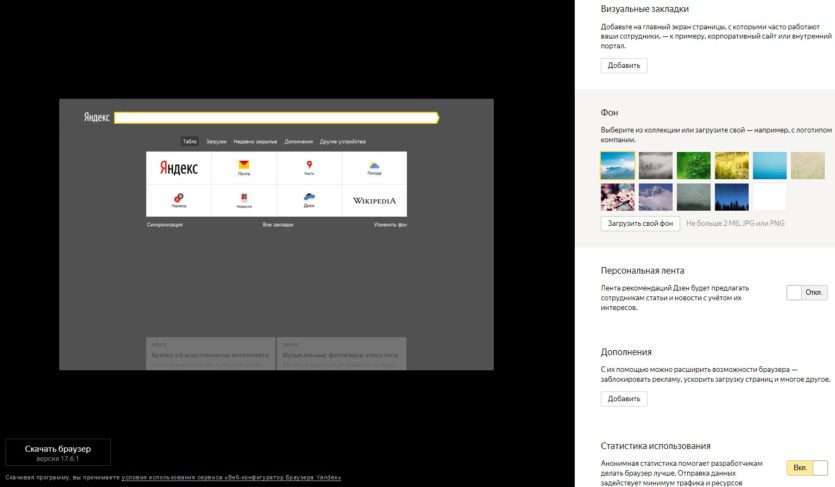The image size is (835, 487).
Task: Click the right Дзен news card in preview
Action: click(341, 353)
